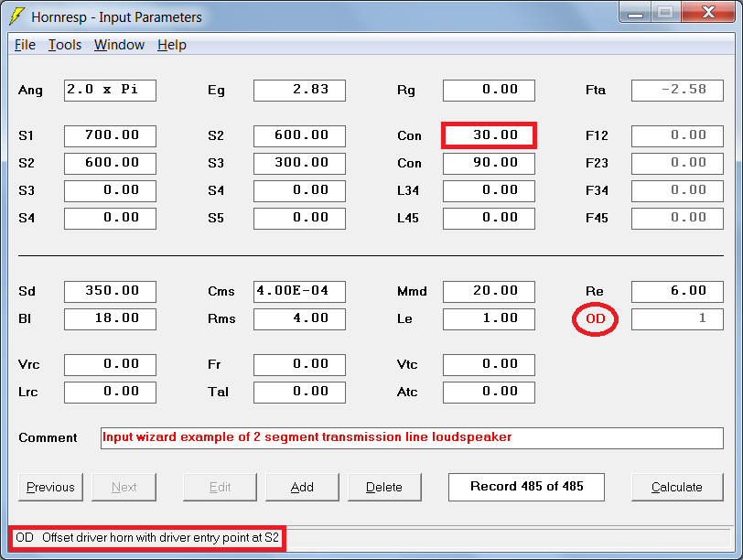Viewport: 743px width, 560px height.
Task: Click the Con label beside 30.00
Action: point(409,136)
